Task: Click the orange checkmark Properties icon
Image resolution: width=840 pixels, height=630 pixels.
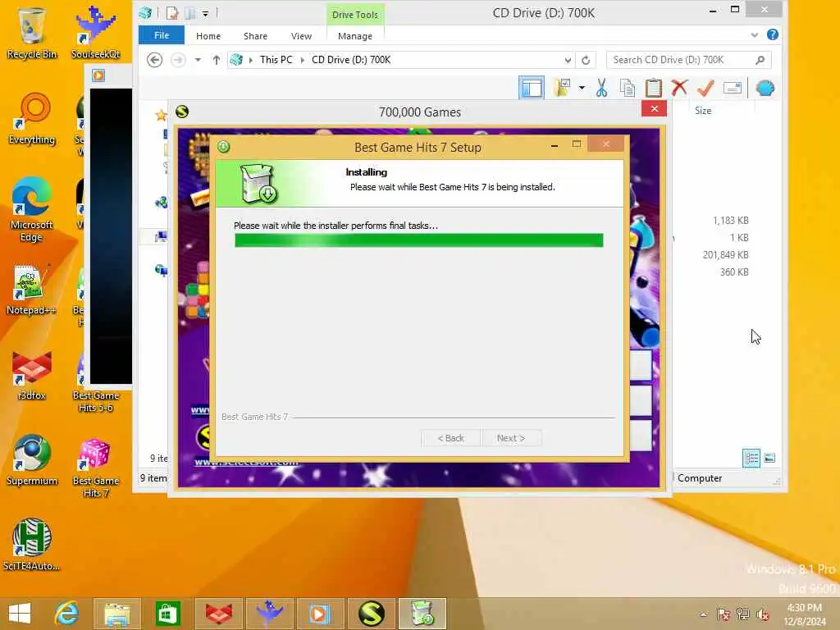Action: [705, 88]
